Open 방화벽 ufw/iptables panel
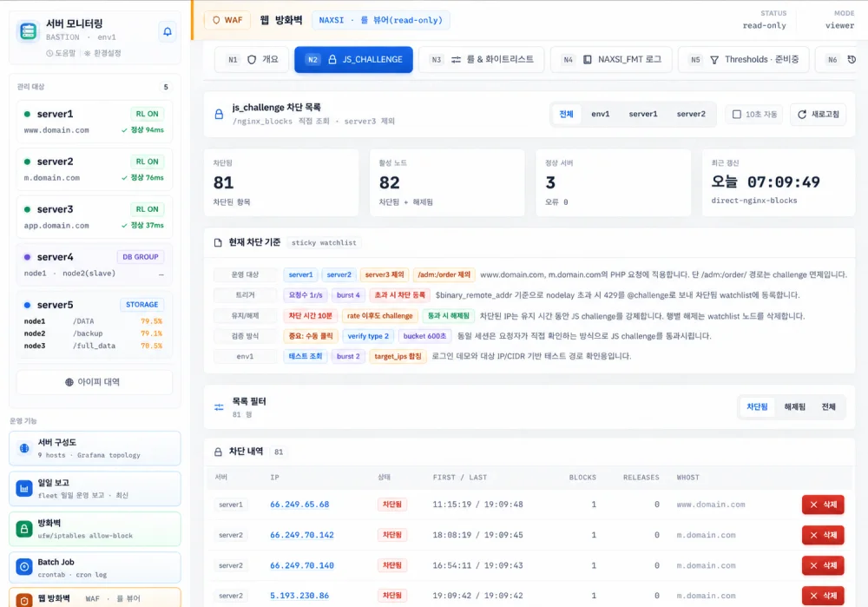The image size is (868, 607). pyautogui.click(x=95, y=529)
